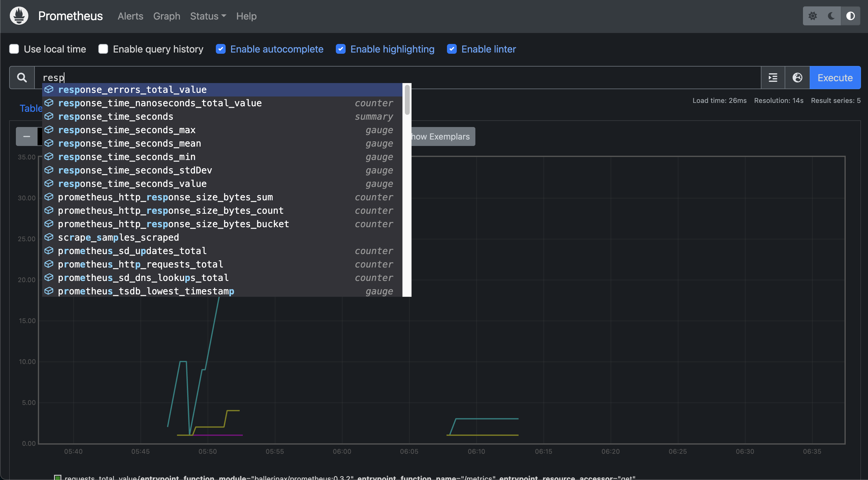Switch to light theme sun icon
868x480 pixels.
tap(812, 16)
